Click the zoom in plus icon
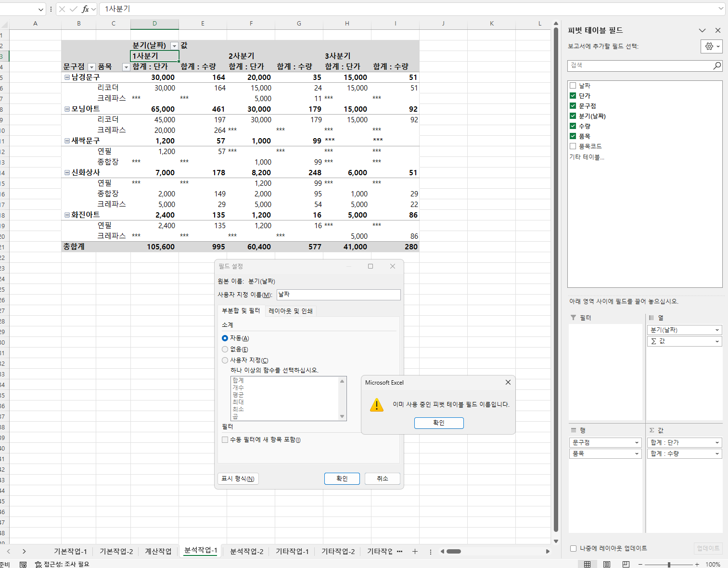This screenshot has height=568, width=728. 697,564
